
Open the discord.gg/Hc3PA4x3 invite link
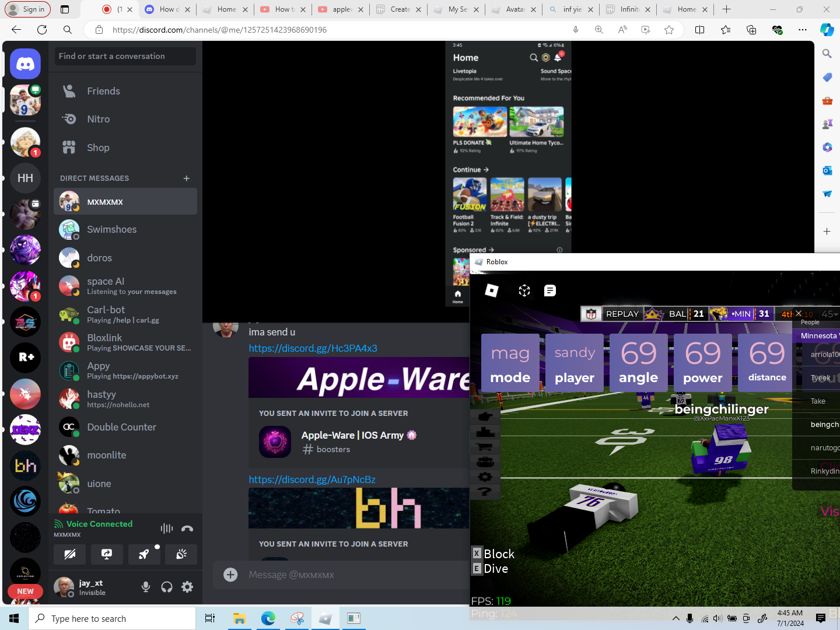pyautogui.click(x=313, y=348)
